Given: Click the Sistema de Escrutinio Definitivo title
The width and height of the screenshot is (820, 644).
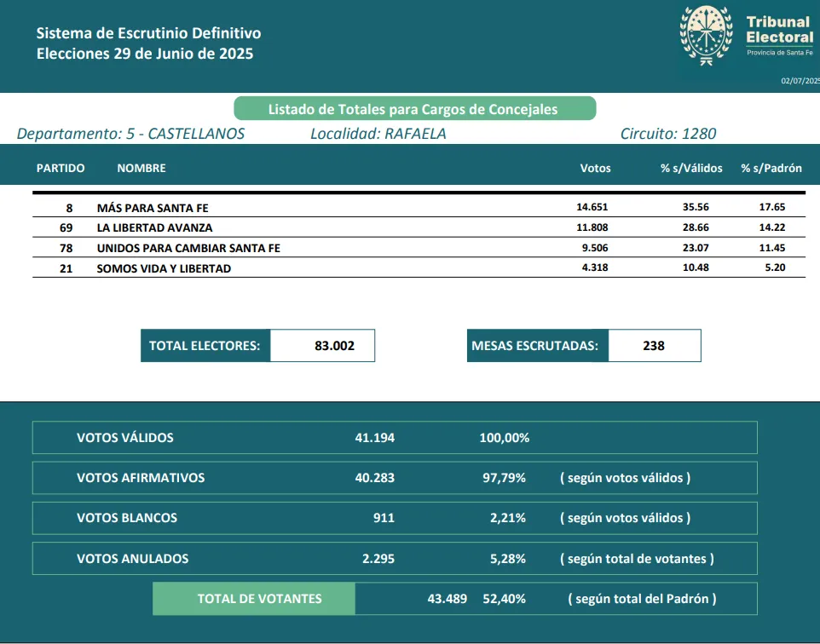Looking at the screenshot, I should coord(148,33).
